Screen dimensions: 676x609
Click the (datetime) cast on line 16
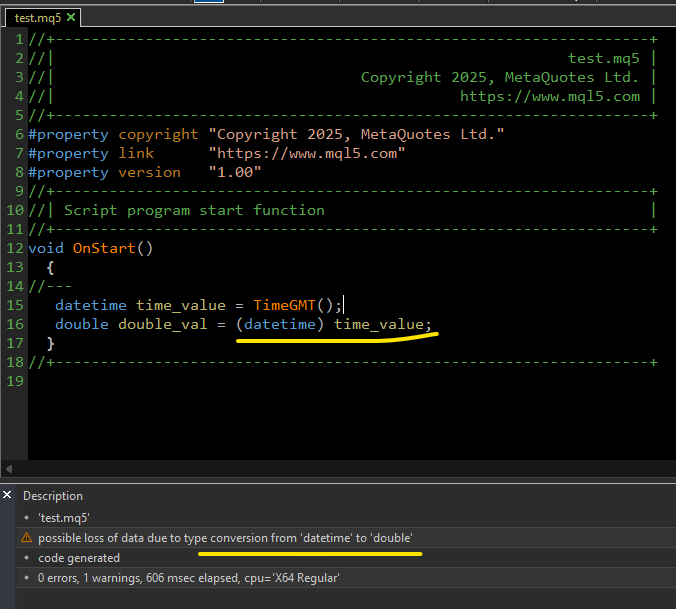280,324
